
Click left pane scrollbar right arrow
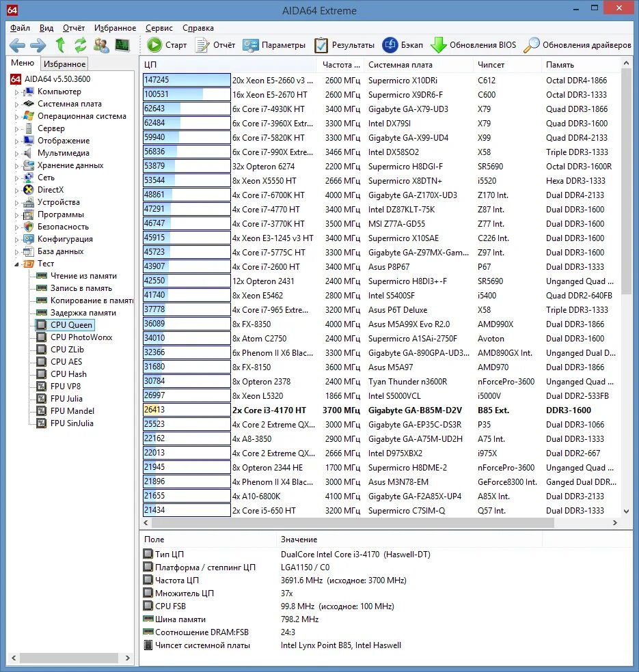(127, 658)
